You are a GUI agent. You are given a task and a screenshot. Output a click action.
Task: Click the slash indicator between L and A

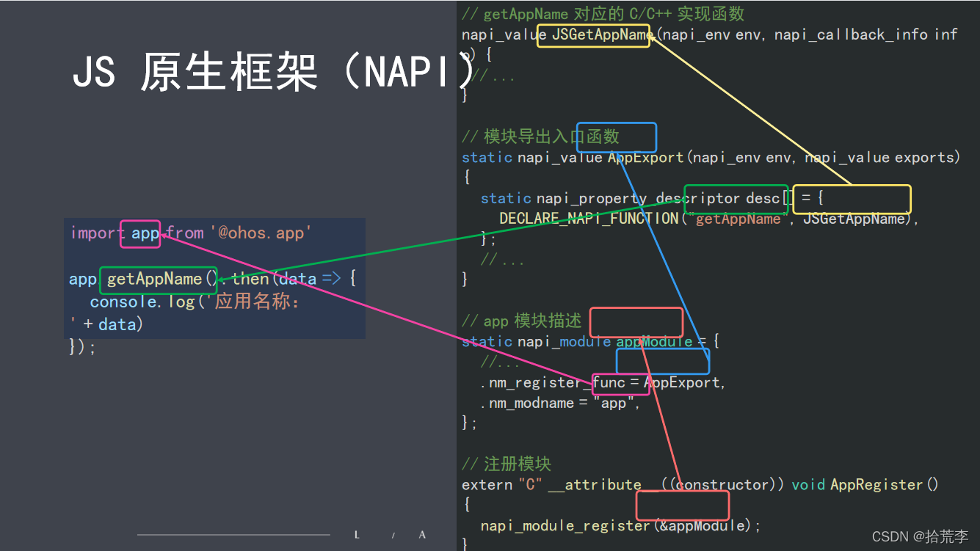393,536
